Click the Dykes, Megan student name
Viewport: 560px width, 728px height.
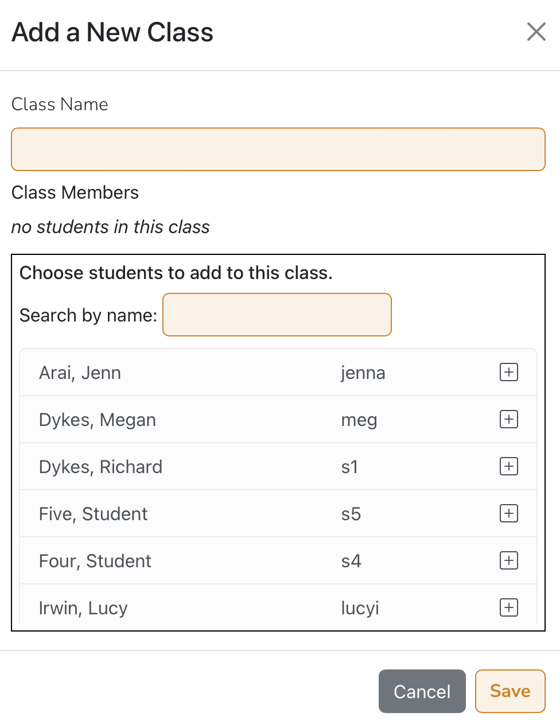click(x=97, y=420)
